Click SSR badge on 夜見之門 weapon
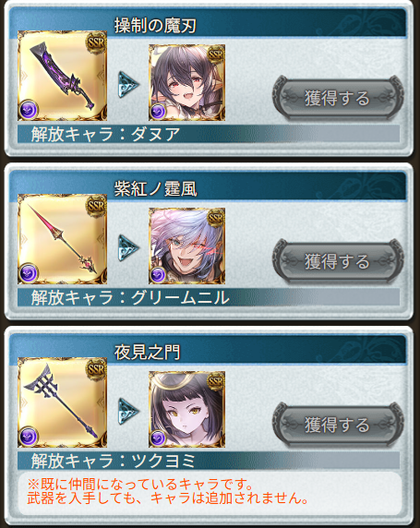 pos(97,369)
